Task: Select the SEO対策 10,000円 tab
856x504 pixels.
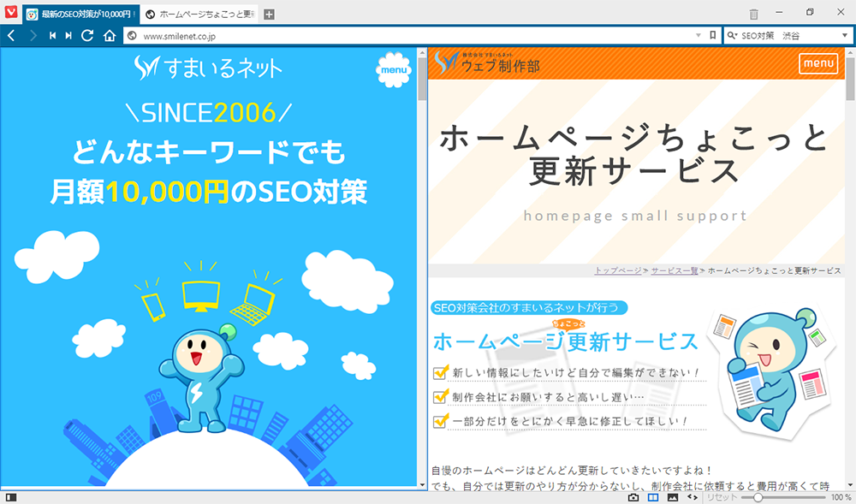Action: 80,15
